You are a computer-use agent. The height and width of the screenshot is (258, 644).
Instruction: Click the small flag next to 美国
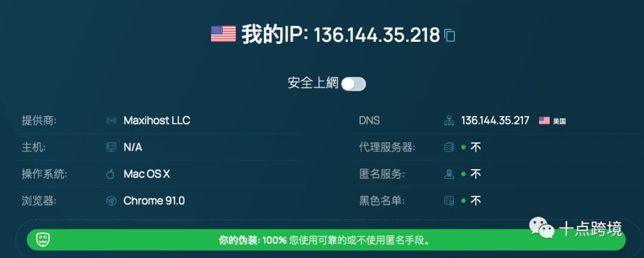544,120
